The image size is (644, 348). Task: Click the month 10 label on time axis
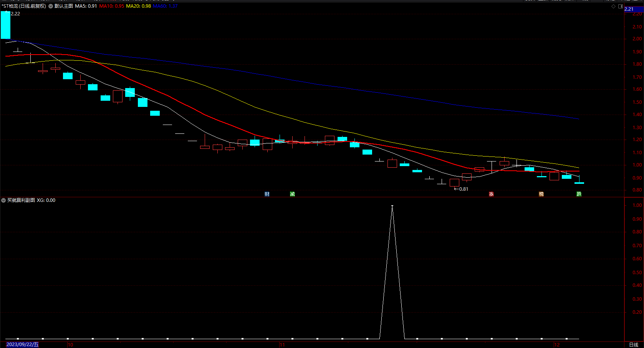[70, 345]
